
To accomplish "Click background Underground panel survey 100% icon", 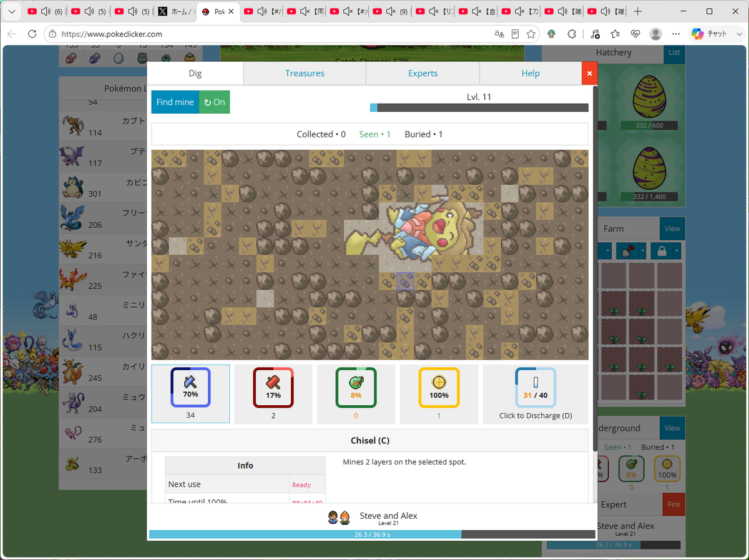I will pyautogui.click(x=667, y=468).
